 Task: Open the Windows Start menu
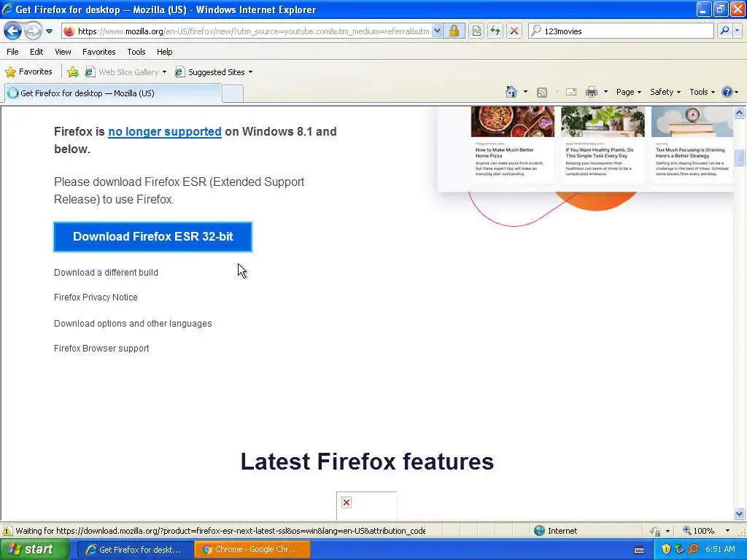click(35, 550)
